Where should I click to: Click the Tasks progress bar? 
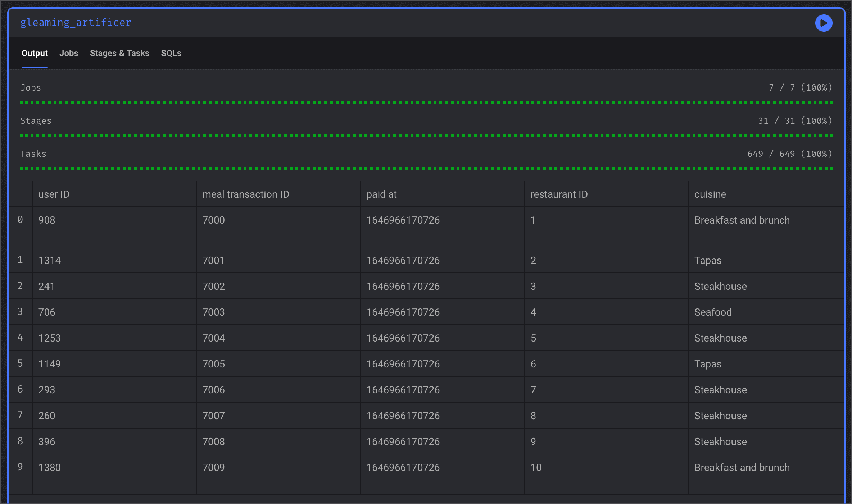[x=426, y=168]
